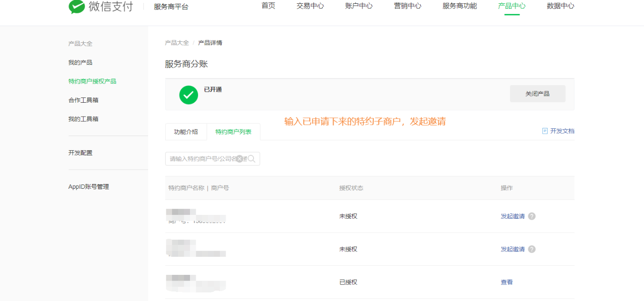Click 发起邀请 for the first merchant
Screen dimensions: 644x301
[512, 216]
